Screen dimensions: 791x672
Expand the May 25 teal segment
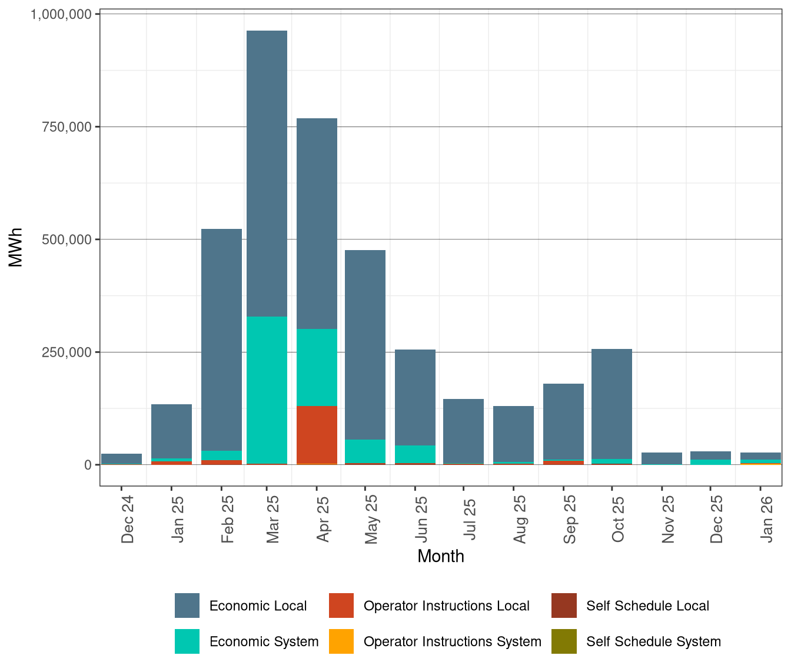coord(365,450)
